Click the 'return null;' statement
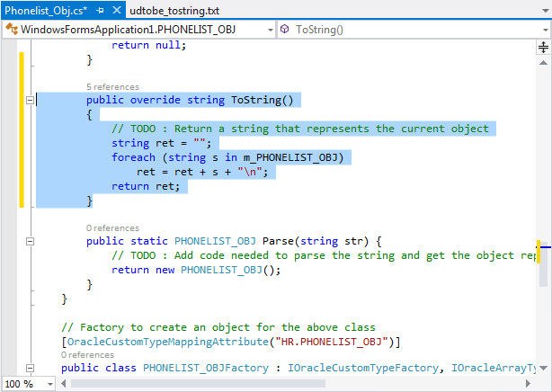This screenshot has height=392, width=552. point(148,45)
